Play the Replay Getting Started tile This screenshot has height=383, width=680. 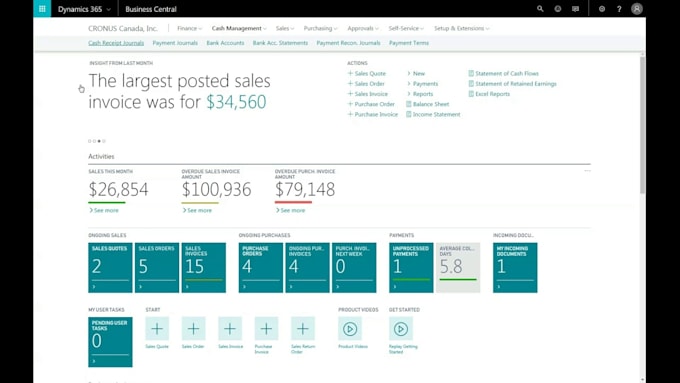[401, 329]
